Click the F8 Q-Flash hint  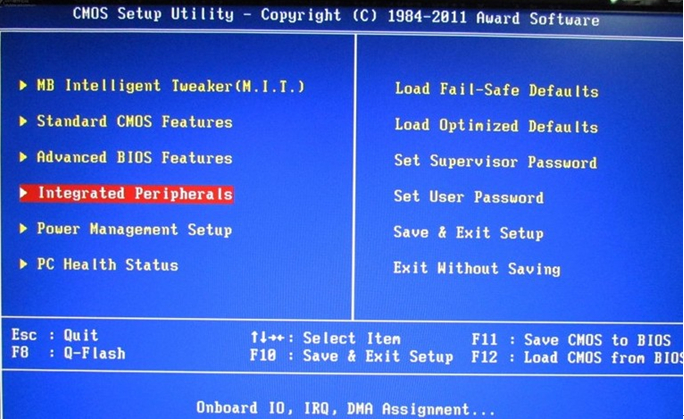tap(68, 353)
